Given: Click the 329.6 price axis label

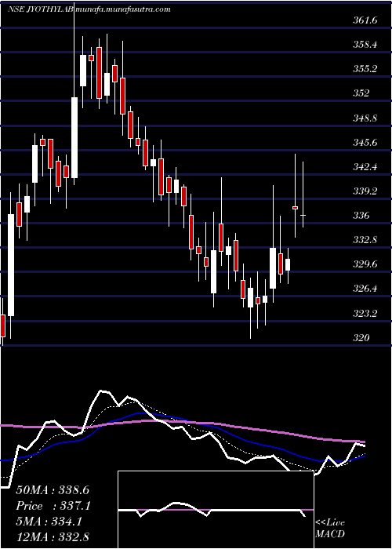Looking at the screenshot, I should coord(365,264).
